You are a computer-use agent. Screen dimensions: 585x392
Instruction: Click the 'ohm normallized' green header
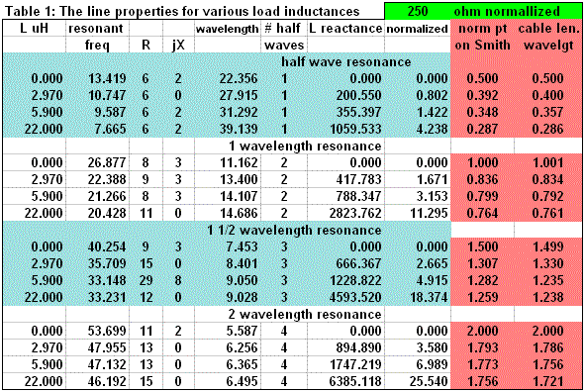pyautogui.click(x=507, y=11)
